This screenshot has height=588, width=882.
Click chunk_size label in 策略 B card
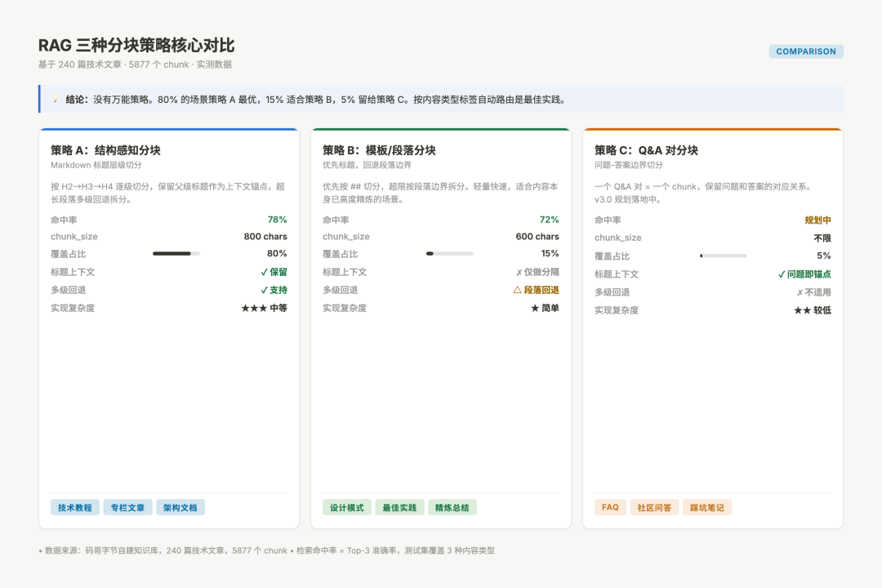click(x=346, y=236)
